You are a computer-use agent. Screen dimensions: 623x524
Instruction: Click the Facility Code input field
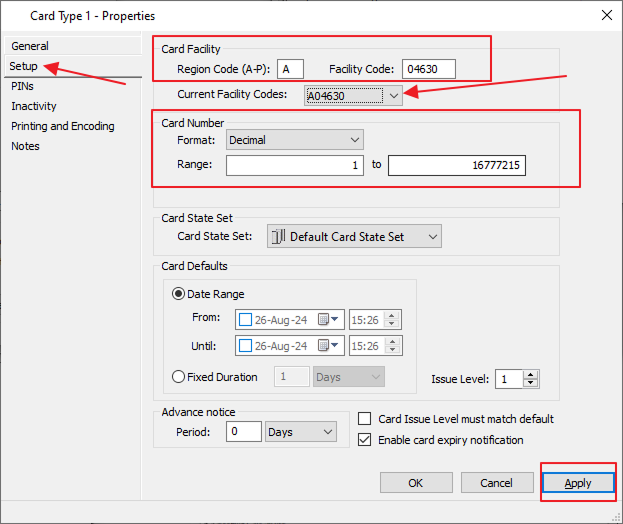[x=428, y=69]
